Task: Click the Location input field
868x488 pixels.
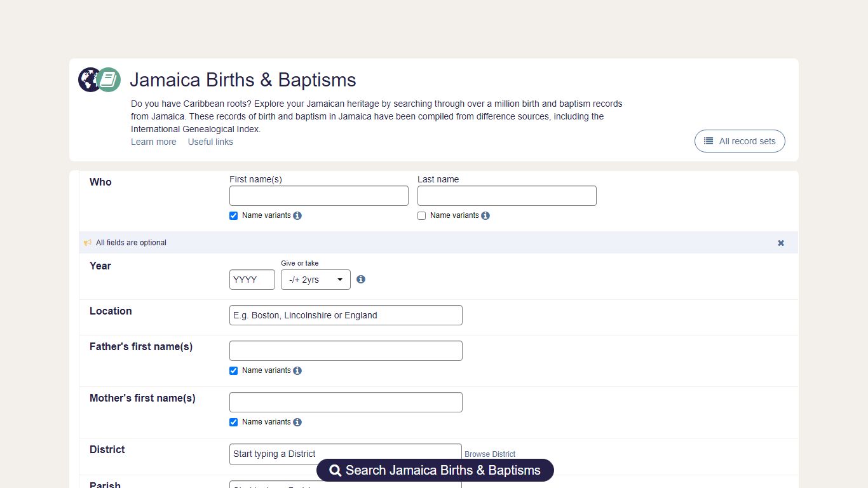Action: coord(346,315)
